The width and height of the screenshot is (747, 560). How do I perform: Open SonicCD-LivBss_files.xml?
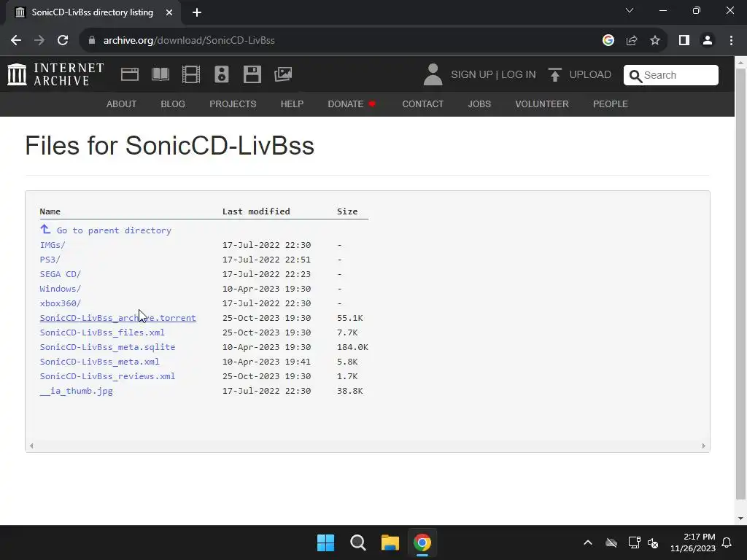coord(102,332)
